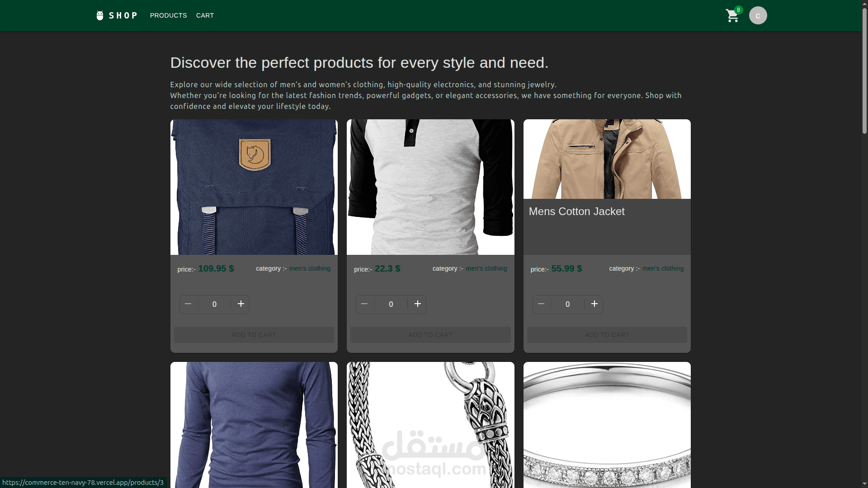Click the page vertical scrollbar thumb
The height and width of the screenshot is (488, 868).
pos(864,70)
